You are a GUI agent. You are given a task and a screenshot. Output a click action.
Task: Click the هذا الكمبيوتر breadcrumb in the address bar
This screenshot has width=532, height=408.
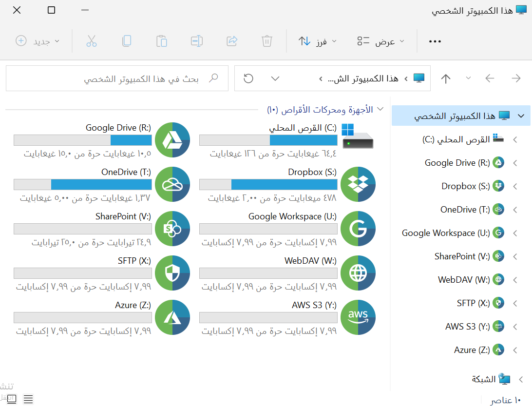tap(363, 79)
